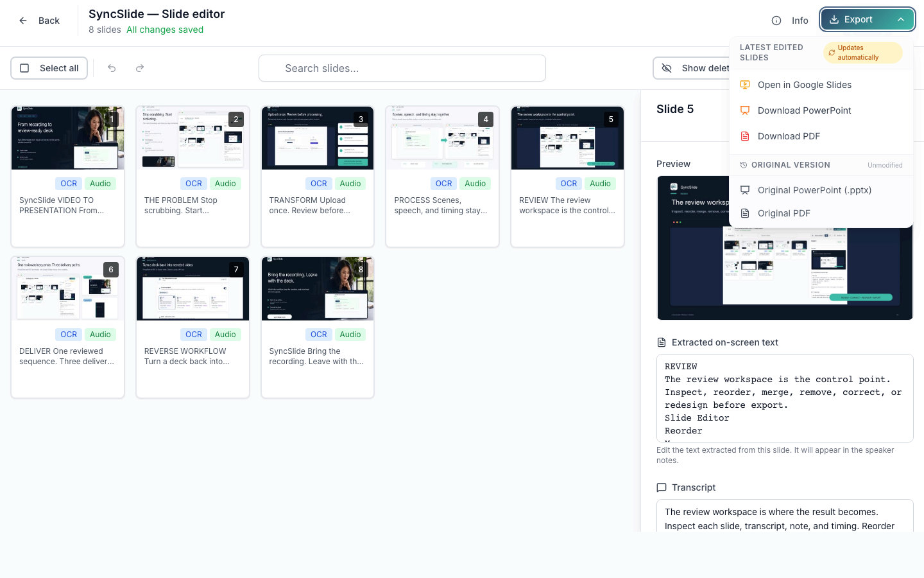
Task: Select slide 7 thumbnail
Action: point(193,289)
